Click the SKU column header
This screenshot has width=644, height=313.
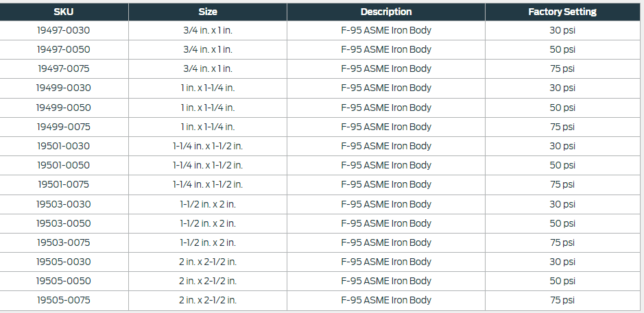tap(64, 12)
